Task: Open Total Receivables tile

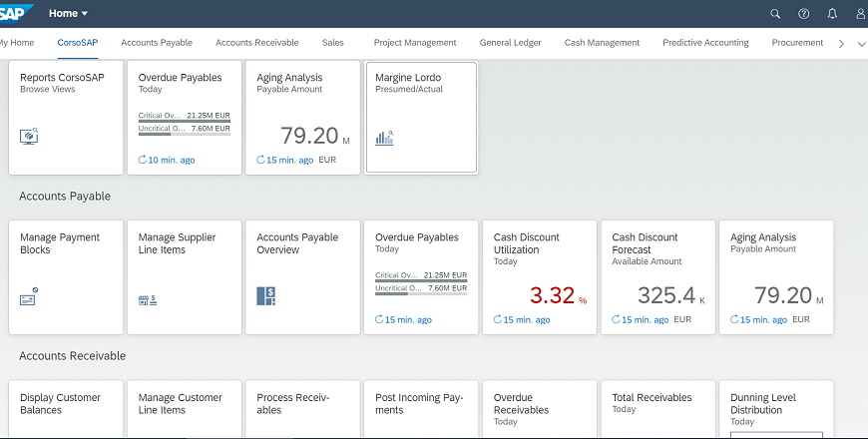Action: [658, 408]
